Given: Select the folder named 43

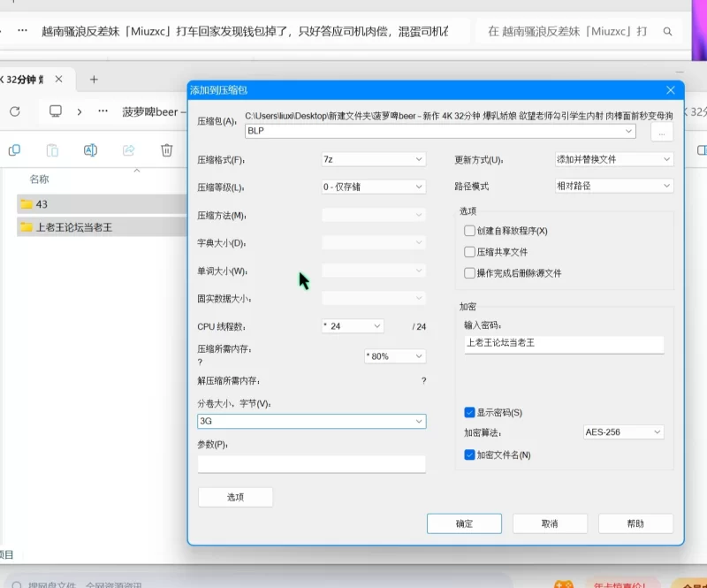Looking at the screenshot, I should pos(102,204).
